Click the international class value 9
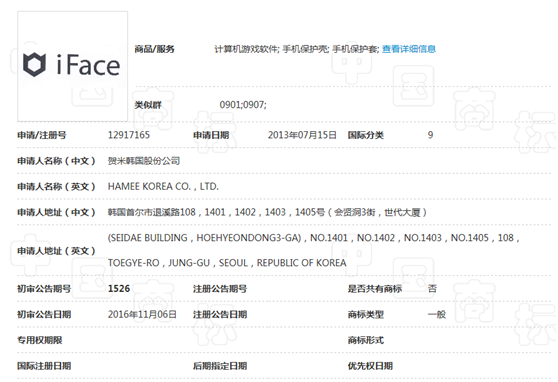 coord(431,135)
